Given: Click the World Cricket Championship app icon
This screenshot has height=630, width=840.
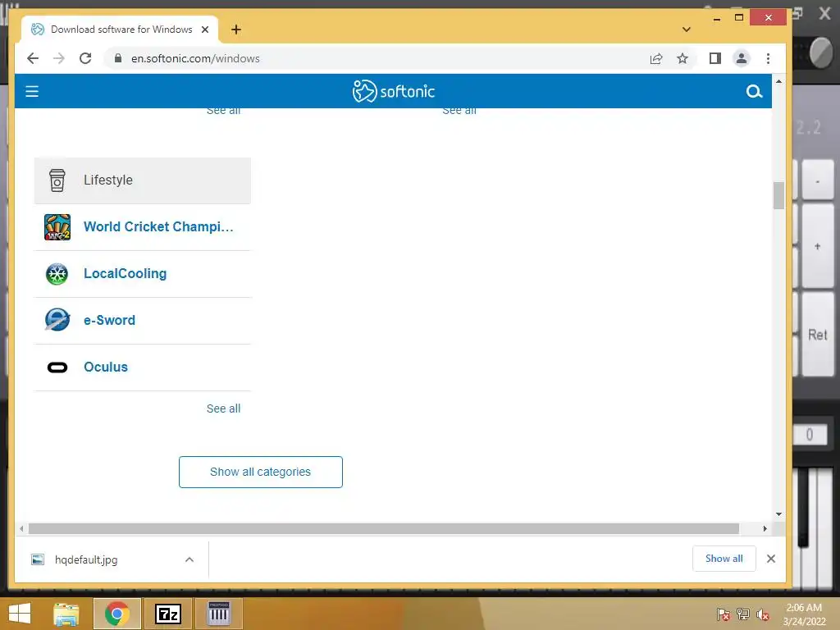Looking at the screenshot, I should (57, 227).
